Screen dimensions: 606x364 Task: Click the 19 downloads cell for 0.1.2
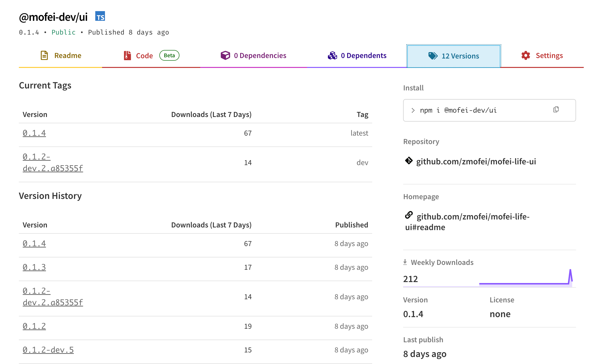(x=248, y=326)
